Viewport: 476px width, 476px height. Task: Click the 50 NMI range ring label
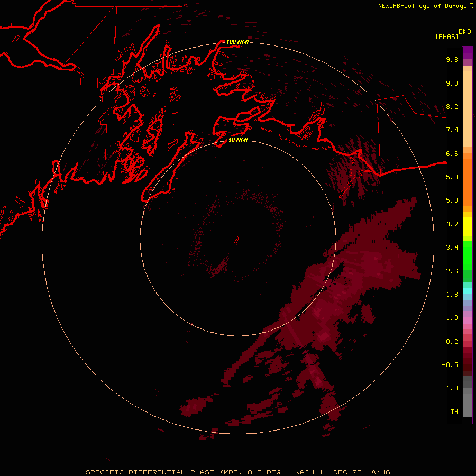coord(238,140)
